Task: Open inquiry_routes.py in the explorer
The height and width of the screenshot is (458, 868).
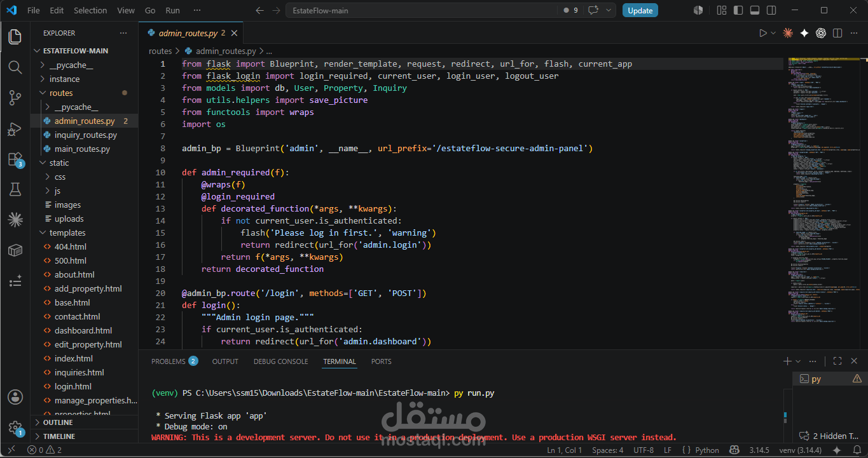Action: (x=86, y=135)
